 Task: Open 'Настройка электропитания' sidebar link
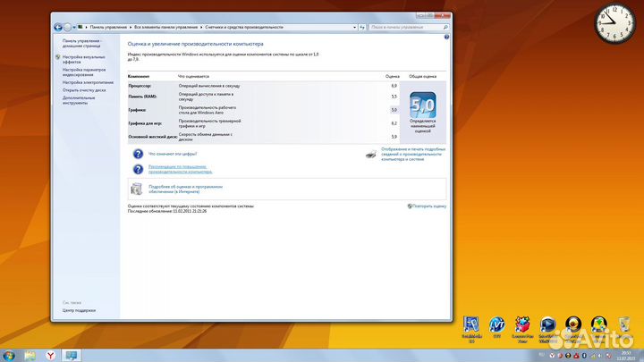click(x=88, y=82)
